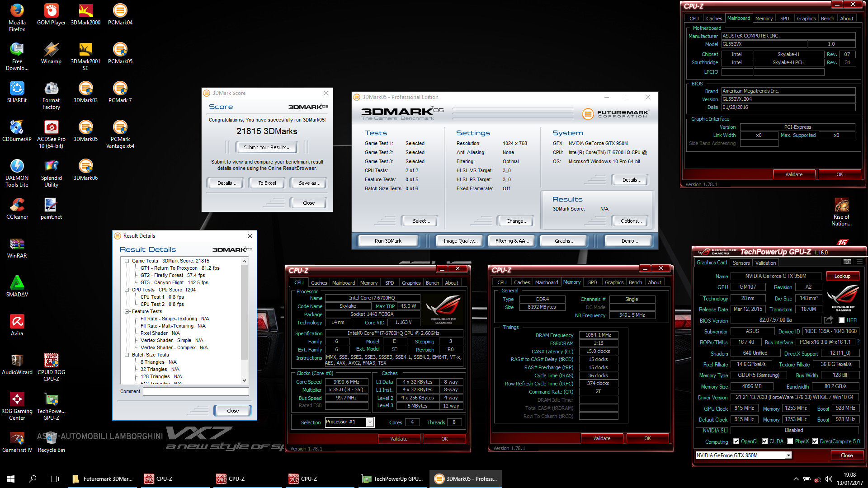Screen dimensions: 868x488
Task: Click the Bus Interface question mark in GPU-Z
Action: click(x=858, y=342)
